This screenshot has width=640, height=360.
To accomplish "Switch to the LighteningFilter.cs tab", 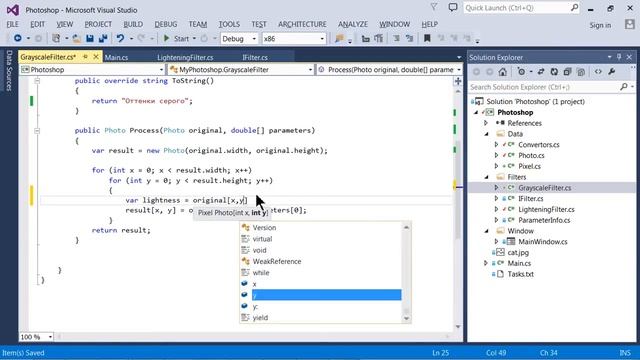I will click(x=185, y=58).
